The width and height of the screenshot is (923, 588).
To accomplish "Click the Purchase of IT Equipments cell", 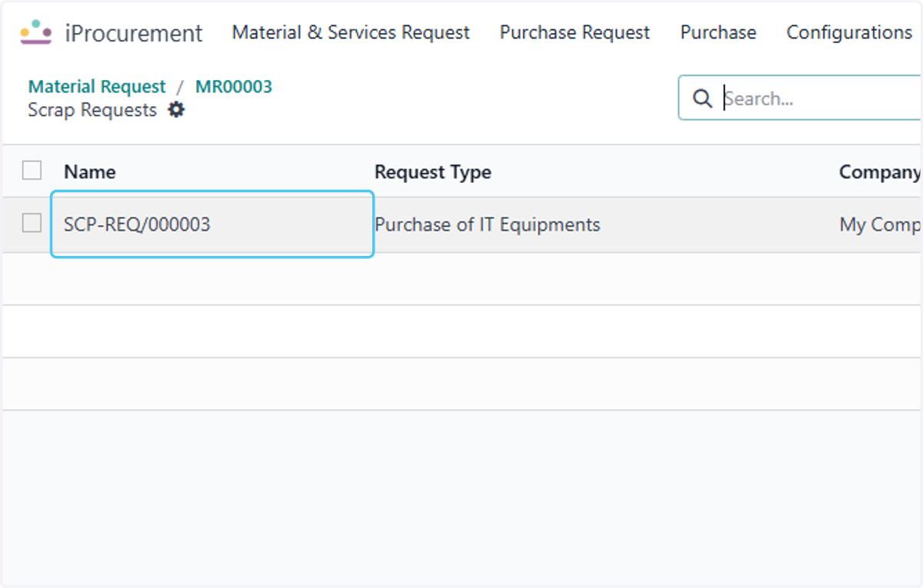I will (x=487, y=224).
